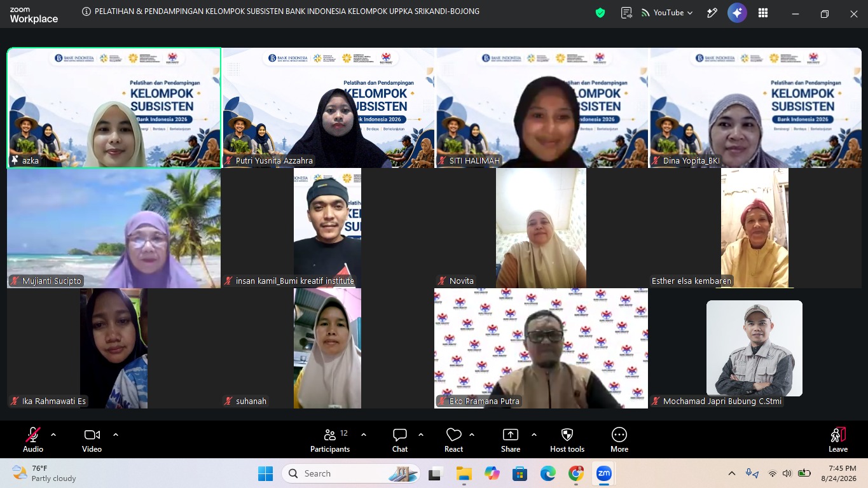Open the meeting information icon beside the title

pos(86,11)
